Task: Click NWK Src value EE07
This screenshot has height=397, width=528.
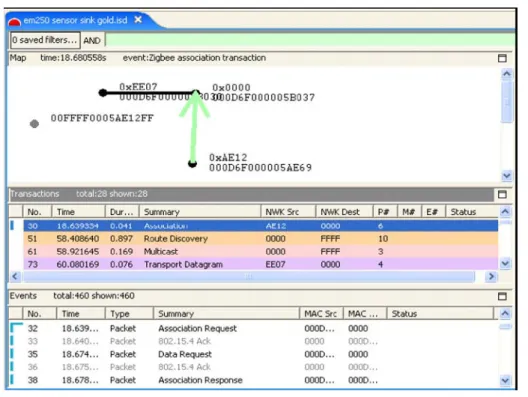Action: pos(275,264)
